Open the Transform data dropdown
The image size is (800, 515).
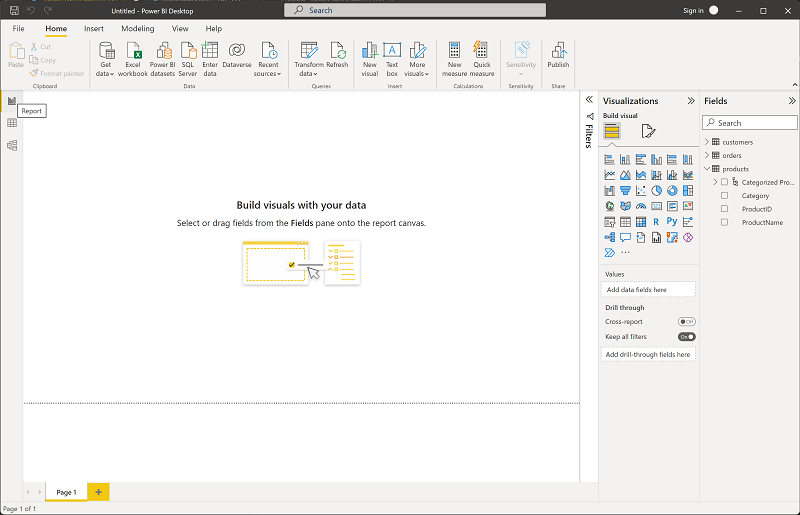(x=309, y=60)
